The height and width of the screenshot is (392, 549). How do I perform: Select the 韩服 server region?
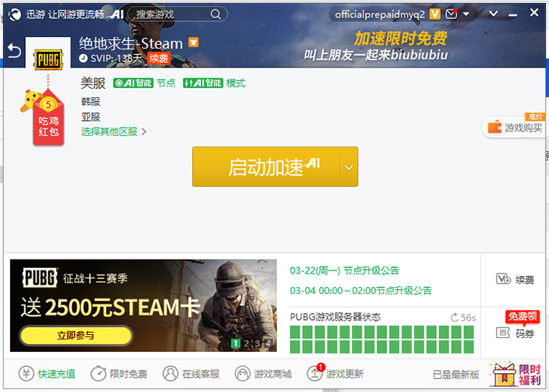[x=91, y=101]
